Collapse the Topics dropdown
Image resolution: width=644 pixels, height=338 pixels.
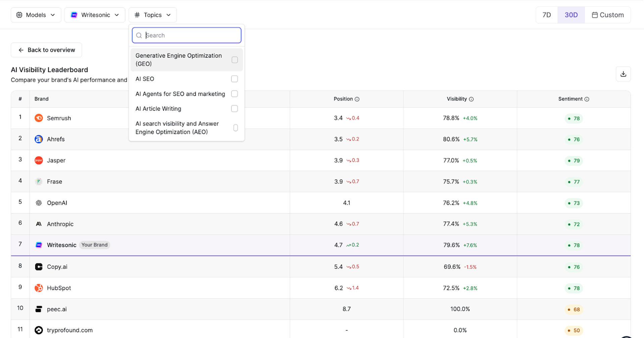point(153,15)
